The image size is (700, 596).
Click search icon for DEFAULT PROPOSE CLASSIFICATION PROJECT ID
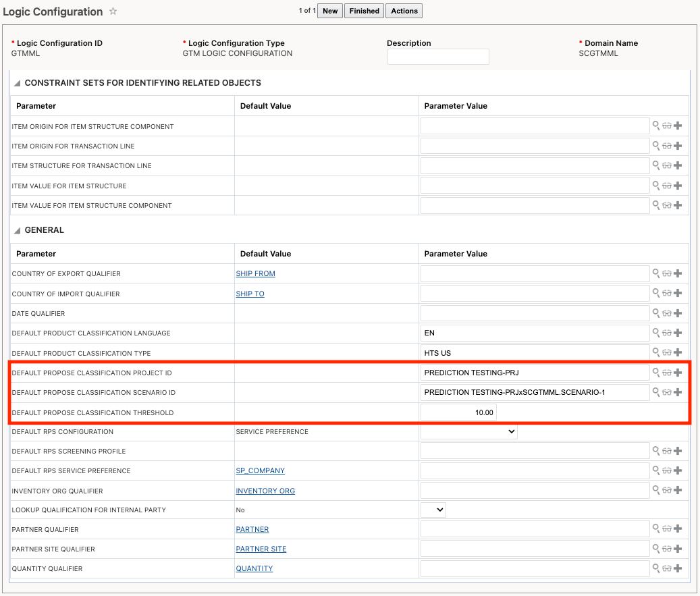tap(656, 373)
